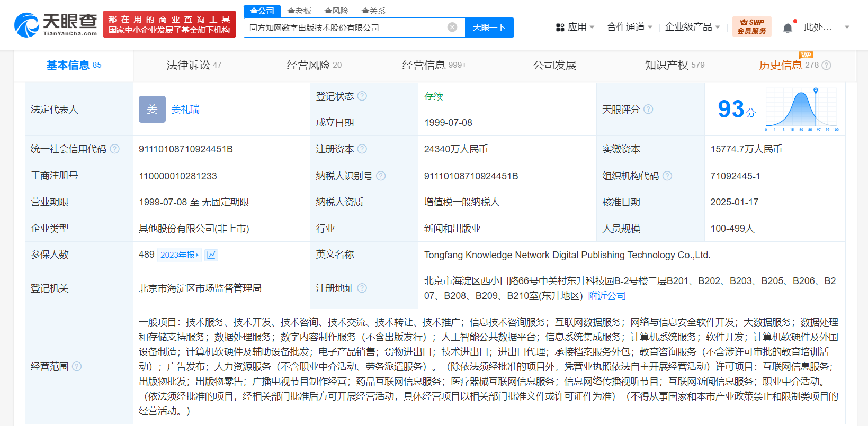
Task: Select the 经营信息 tab
Action: [x=434, y=65]
